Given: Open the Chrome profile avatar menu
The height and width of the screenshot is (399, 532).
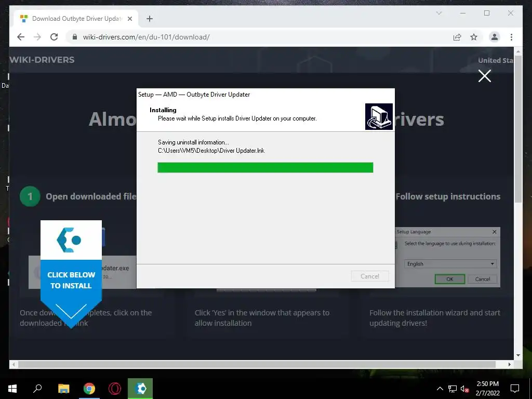Looking at the screenshot, I should [x=495, y=37].
